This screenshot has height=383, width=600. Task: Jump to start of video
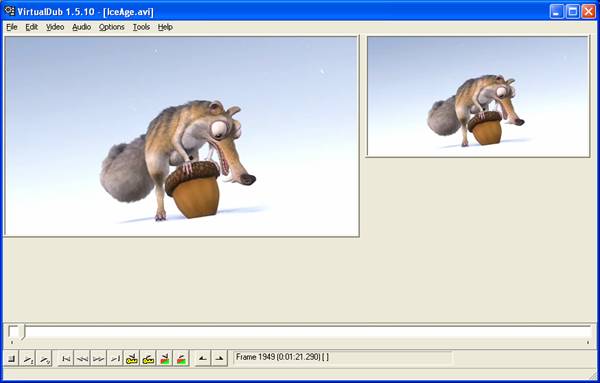(x=66, y=359)
